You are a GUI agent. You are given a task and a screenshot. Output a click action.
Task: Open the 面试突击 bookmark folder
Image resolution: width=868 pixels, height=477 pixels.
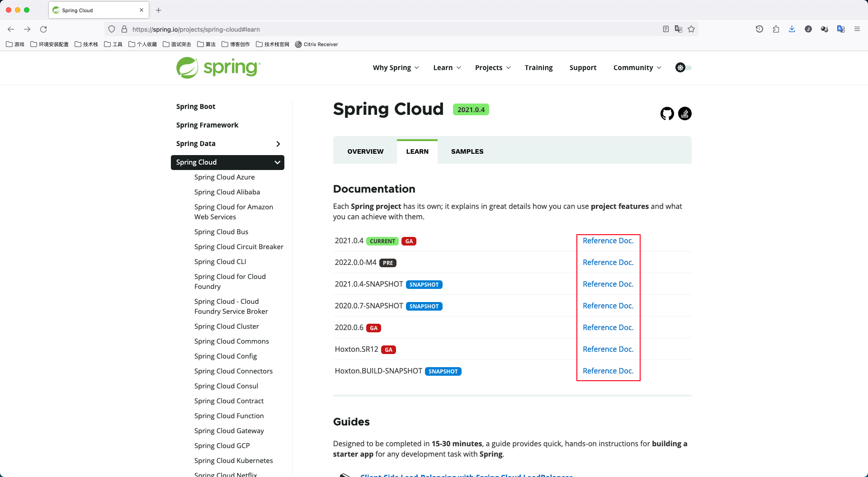tap(177, 44)
